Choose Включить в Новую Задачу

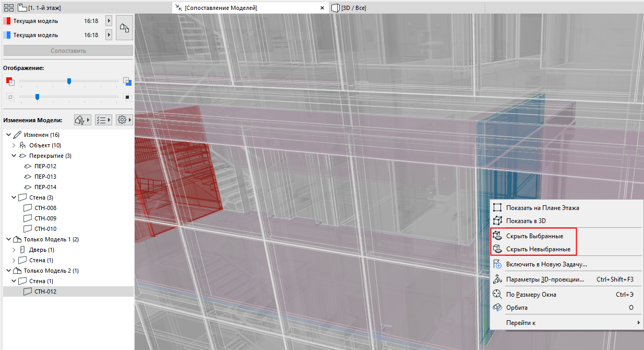point(567,264)
